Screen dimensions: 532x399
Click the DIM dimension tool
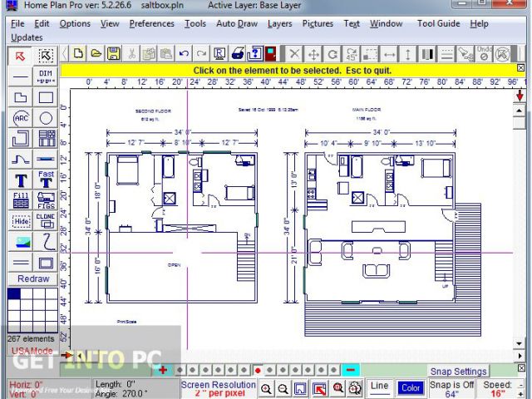click(47, 76)
